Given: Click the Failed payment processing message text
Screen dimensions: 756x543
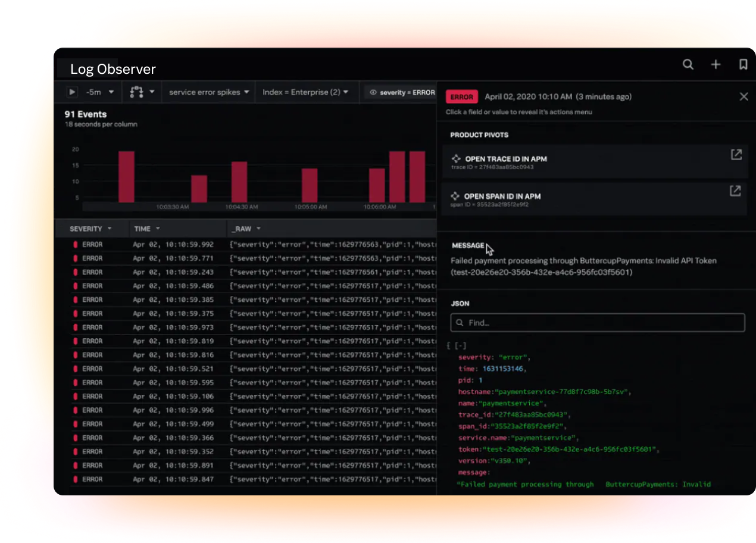Looking at the screenshot, I should coord(583,266).
